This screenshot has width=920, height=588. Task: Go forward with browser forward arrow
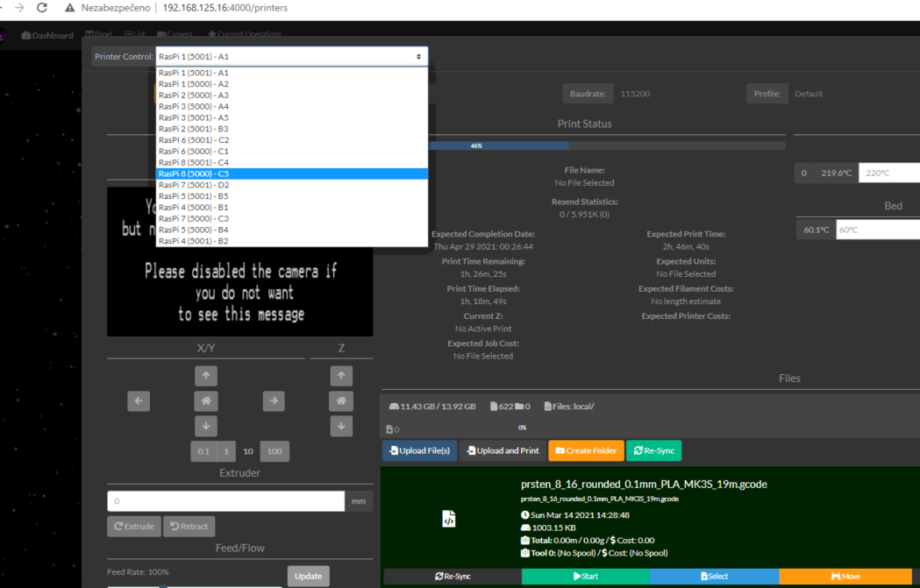tap(19, 8)
